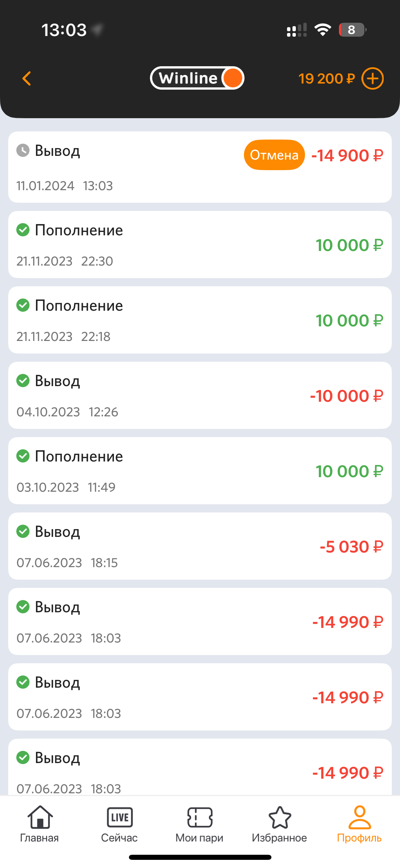
Task: Tap pending clock icon on 11.01.2024 withdrawal
Action: (x=23, y=150)
